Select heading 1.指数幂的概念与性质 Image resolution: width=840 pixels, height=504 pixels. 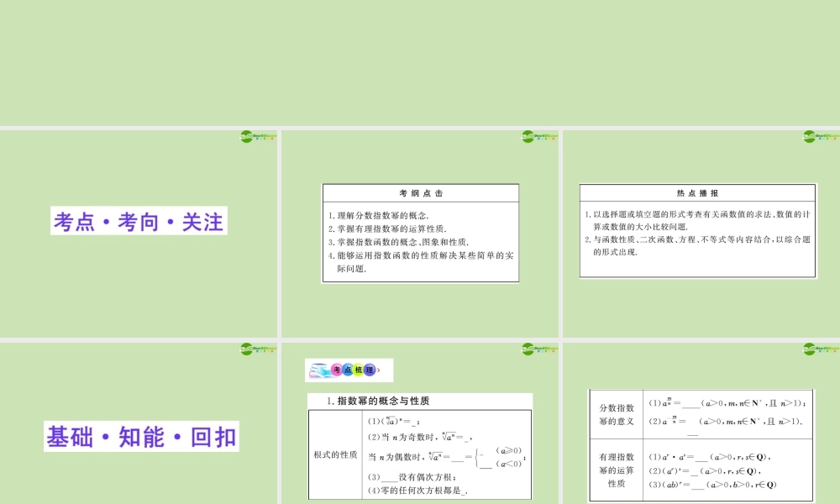[x=378, y=401]
